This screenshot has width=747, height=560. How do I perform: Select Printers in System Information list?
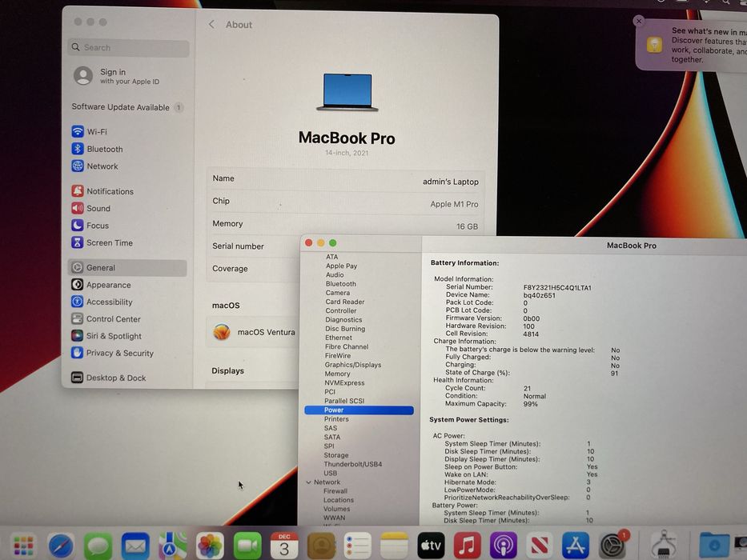coord(335,419)
